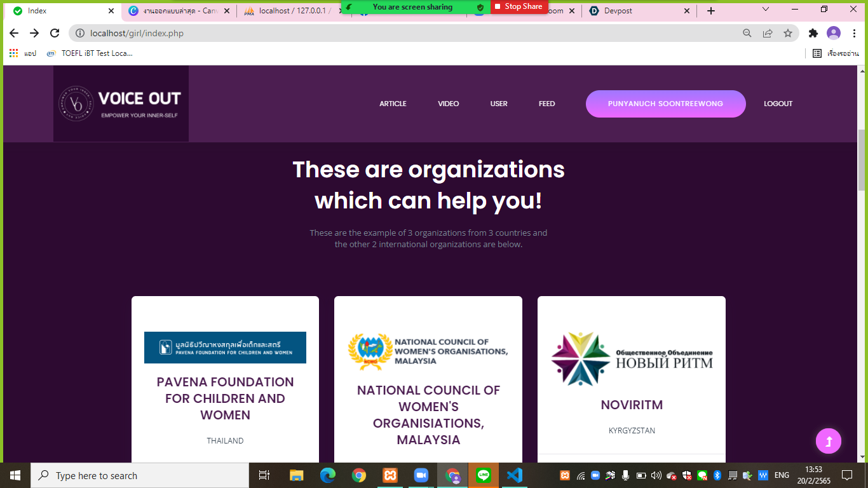Close the Canva tab
Viewport: 868px width, 488px height.
click(227, 11)
